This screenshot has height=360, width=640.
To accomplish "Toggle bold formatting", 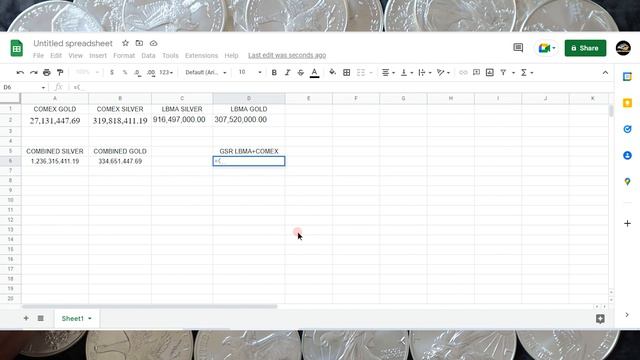I will click(274, 73).
